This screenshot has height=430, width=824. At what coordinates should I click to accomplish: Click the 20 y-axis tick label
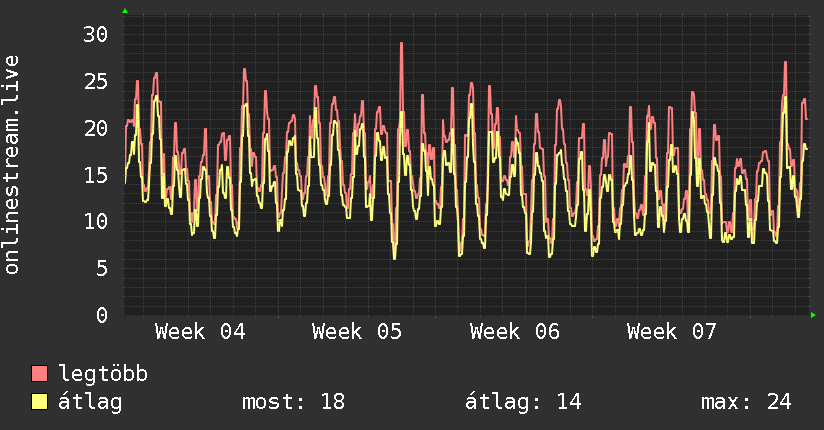pos(96,128)
